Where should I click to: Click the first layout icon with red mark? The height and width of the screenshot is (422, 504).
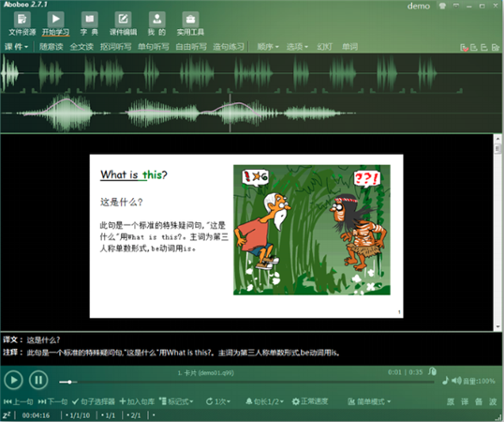(464, 48)
